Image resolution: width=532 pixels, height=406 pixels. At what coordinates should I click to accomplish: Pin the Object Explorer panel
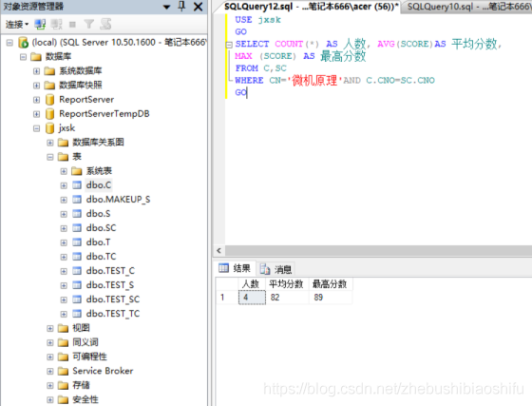pyautogui.click(x=181, y=6)
